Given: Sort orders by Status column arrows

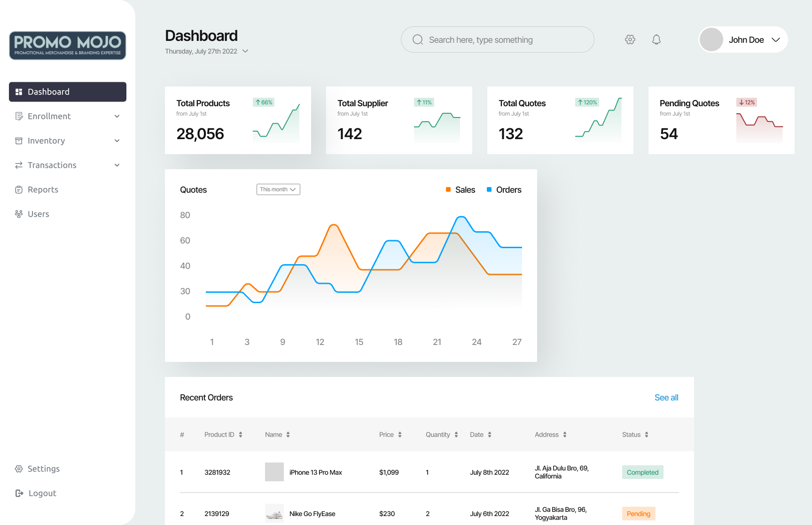Looking at the screenshot, I should click(x=647, y=435).
